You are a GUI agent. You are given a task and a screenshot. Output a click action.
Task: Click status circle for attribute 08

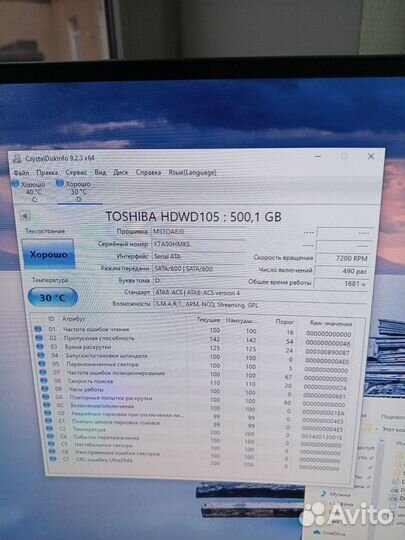tap(44, 381)
